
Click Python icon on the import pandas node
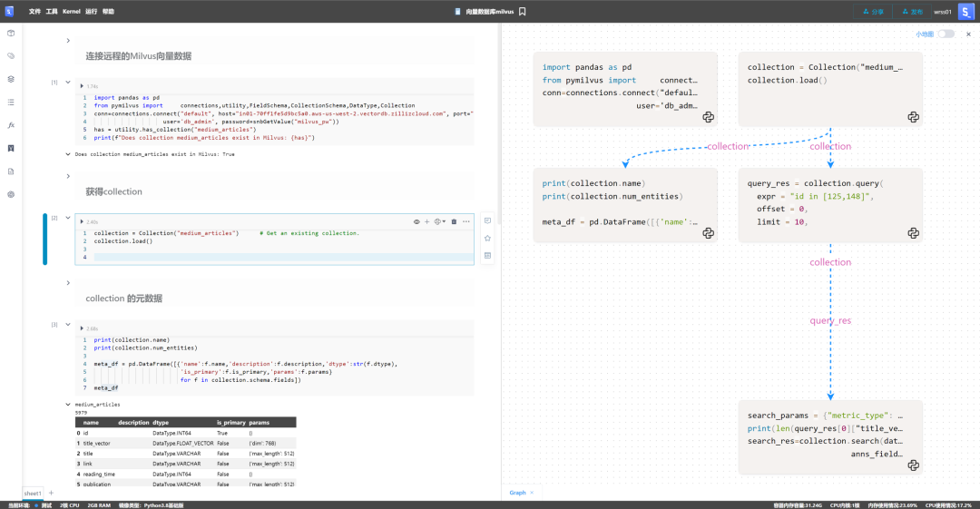pos(708,117)
